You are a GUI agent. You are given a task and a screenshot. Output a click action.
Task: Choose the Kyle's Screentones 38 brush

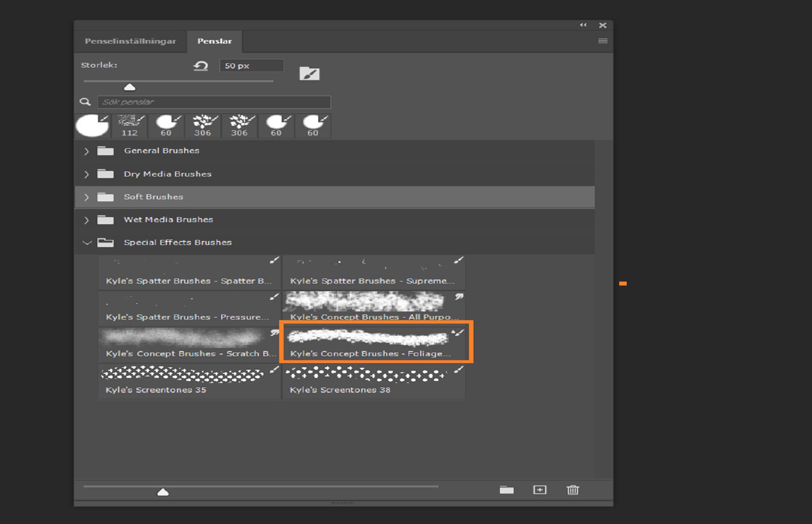[x=374, y=381]
